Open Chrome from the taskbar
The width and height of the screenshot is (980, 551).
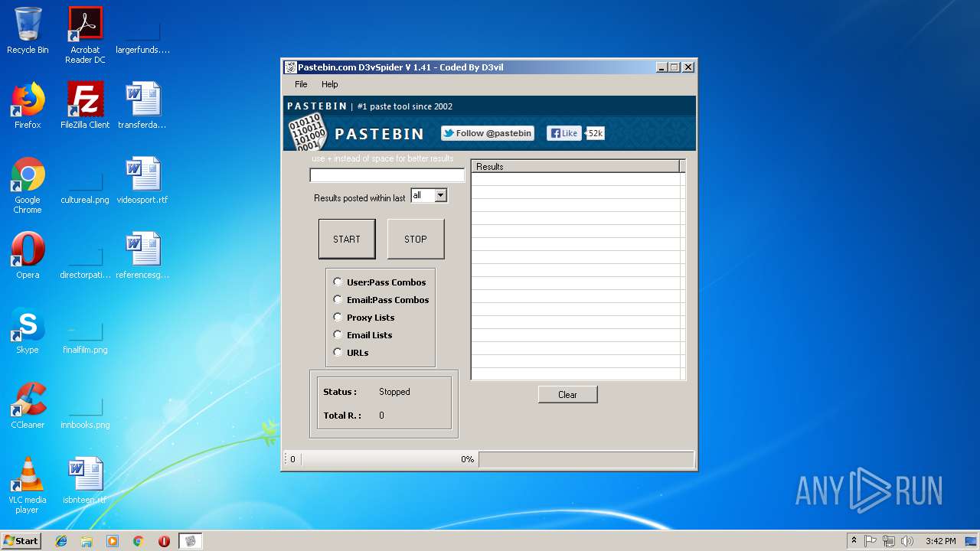click(138, 541)
